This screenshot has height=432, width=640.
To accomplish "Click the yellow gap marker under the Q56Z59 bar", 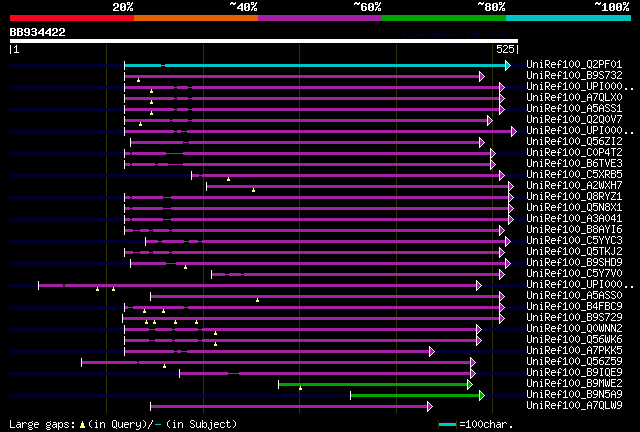I will pyautogui.click(x=164, y=366).
